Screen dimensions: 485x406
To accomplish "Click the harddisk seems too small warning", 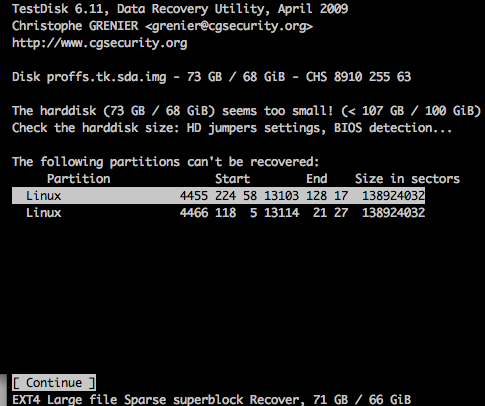I will click(246, 111).
